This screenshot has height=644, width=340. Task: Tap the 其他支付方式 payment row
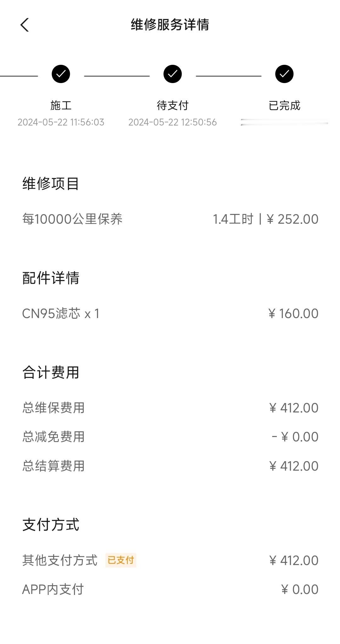(x=170, y=560)
